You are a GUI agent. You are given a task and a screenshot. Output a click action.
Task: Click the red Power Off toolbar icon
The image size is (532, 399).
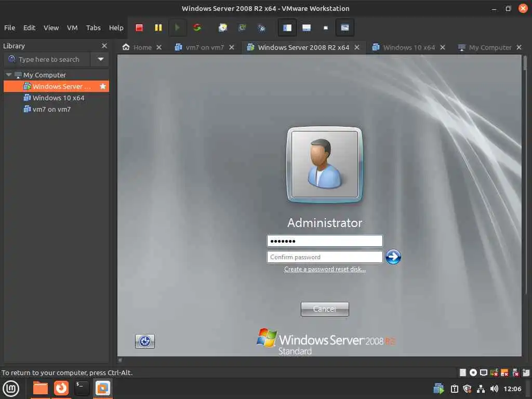[139, 28]
